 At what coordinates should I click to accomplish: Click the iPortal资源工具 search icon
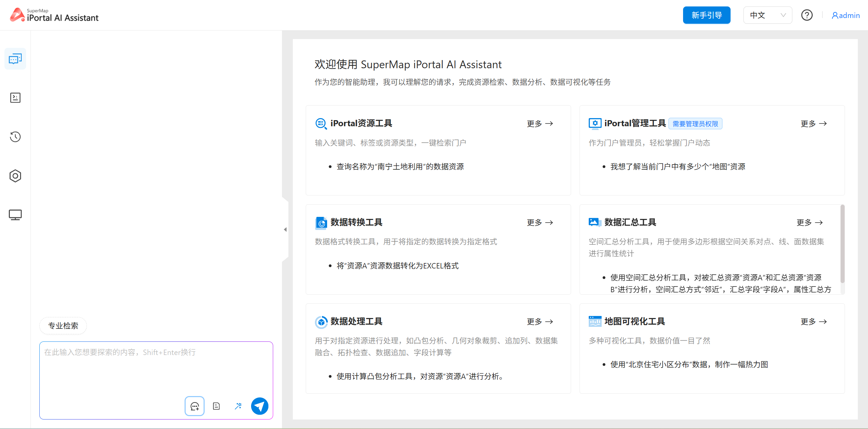[x=321, y=124]
